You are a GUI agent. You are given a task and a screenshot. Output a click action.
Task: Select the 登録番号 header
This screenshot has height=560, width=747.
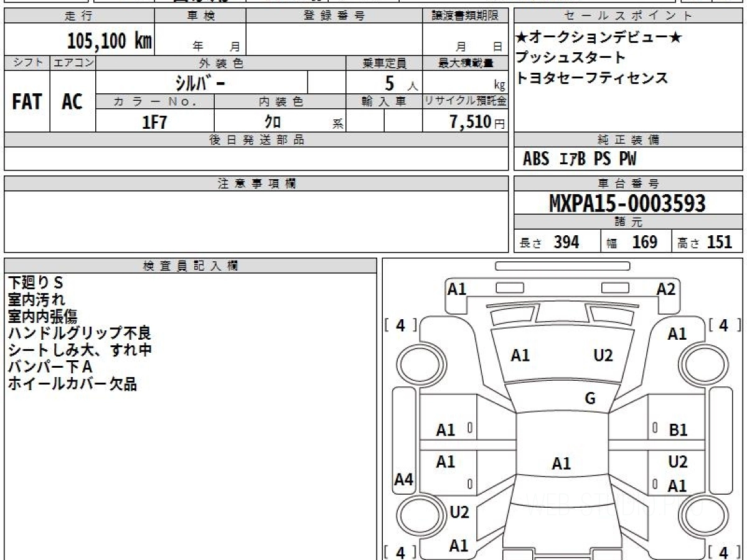(x=334, y=16)
